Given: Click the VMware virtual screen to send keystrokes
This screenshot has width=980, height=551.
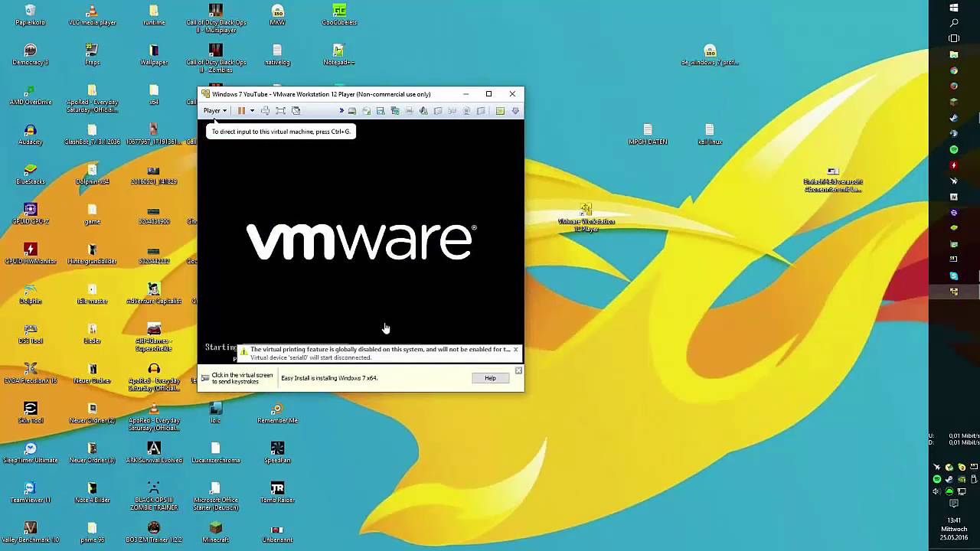Looking at the screenshot, I should click(x=361, y=242).
